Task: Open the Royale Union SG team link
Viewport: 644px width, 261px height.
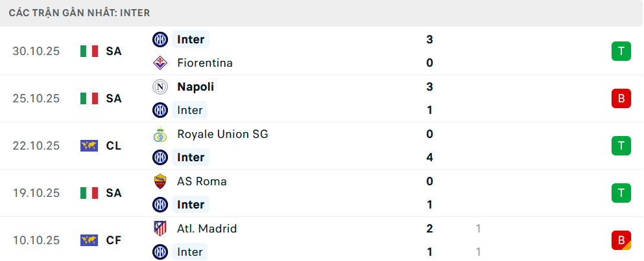Action: pyautogui.click(x=222, y=134)
